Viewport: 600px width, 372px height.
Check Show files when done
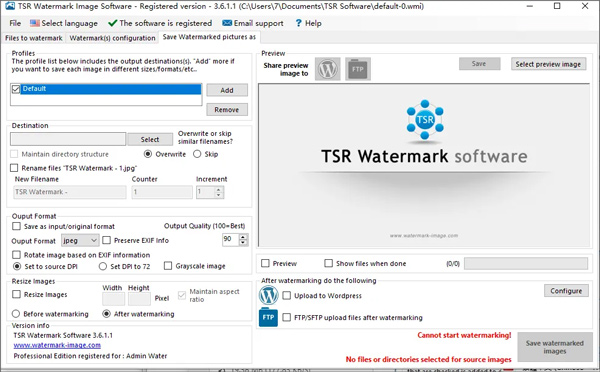[x=328, y=263]
